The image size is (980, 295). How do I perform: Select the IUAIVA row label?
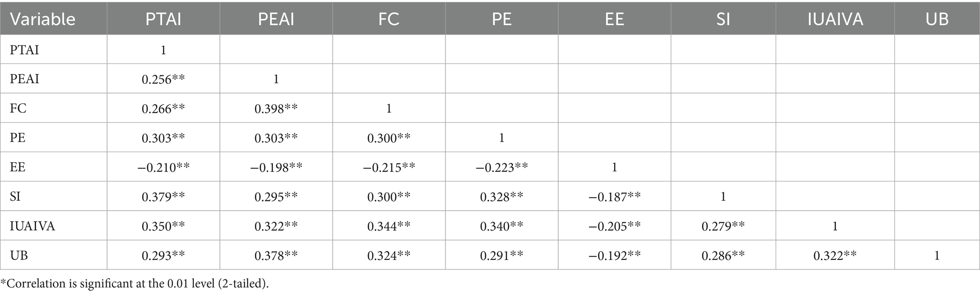point(32,226)
